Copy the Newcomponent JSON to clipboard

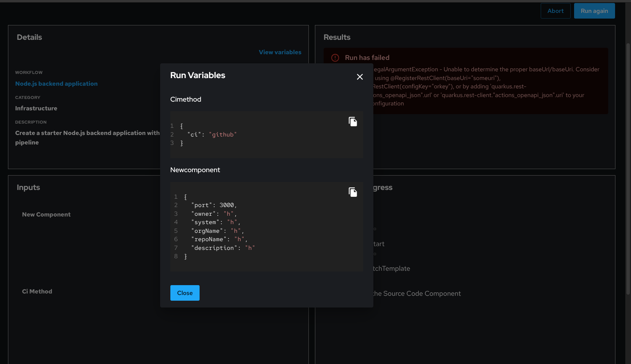352,192
